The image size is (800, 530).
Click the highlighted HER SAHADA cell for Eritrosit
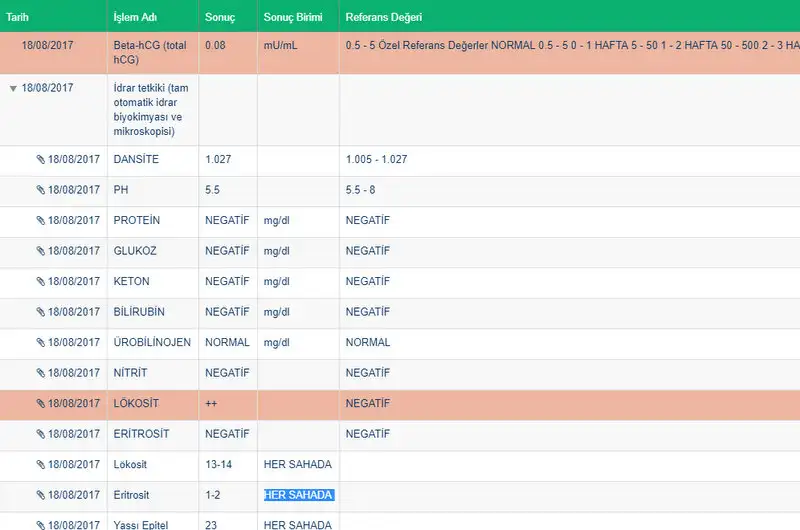tap(298, 495)
